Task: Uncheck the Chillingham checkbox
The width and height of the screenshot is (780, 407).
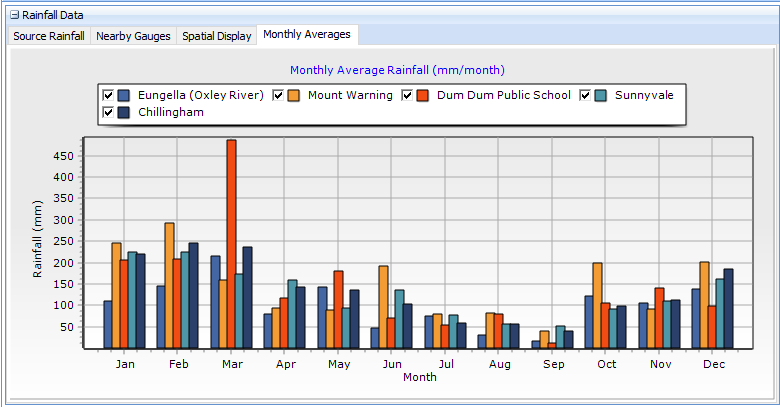Action: [108, 112]
